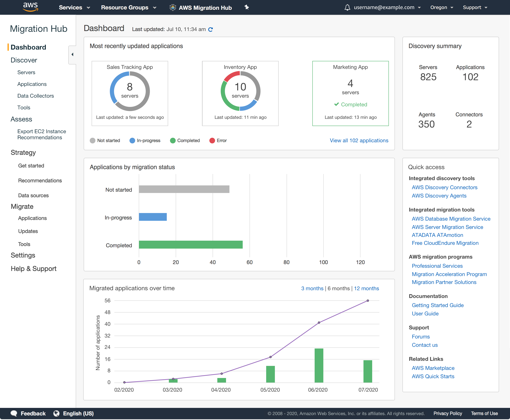This screenshot has height=420, width=510.
Task: Click the Contact us link
Action: click(x=425, y=345)
